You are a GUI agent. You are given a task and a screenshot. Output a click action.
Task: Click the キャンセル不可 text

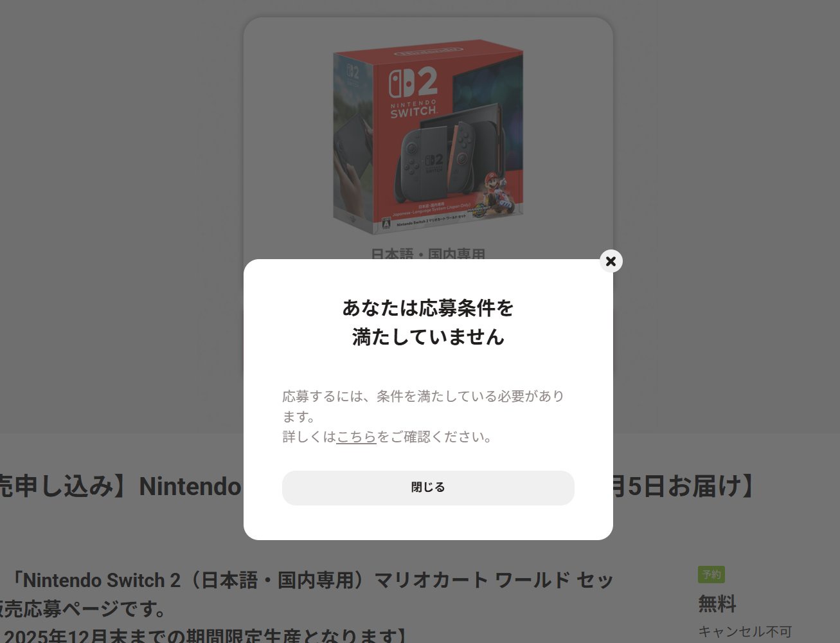(x=745, y=632)
